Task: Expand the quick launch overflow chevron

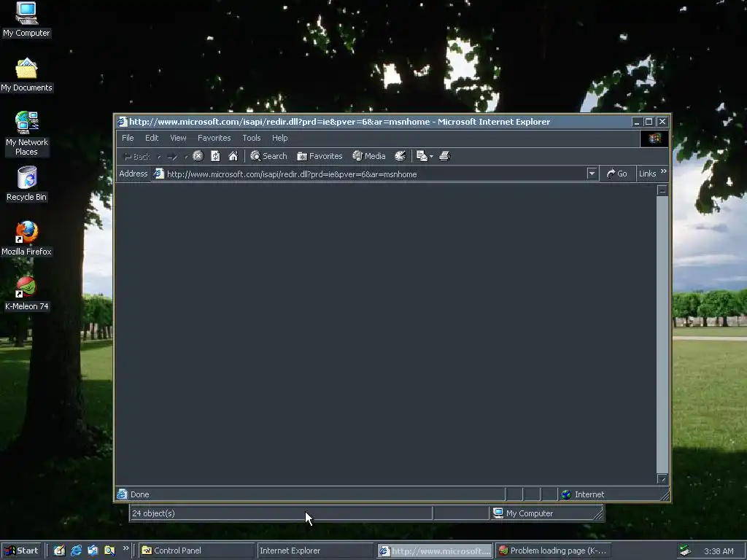Action: coord(125,548)
